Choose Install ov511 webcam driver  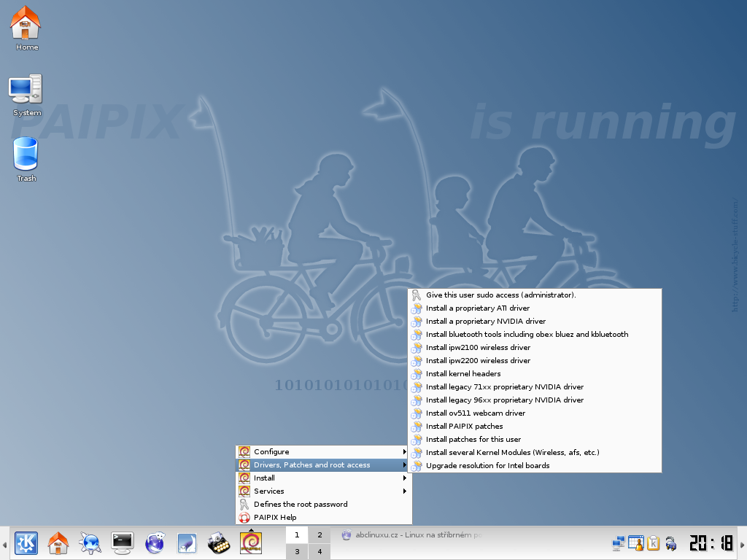[535, 413]
